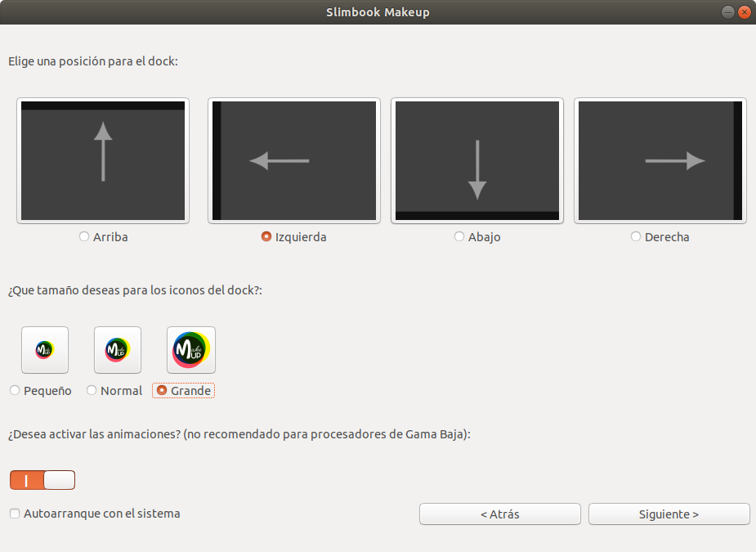Click the right-arrow dock position preview
This screenshot has height=552, width=756.
pyautogui.click(x=660, y=161)
